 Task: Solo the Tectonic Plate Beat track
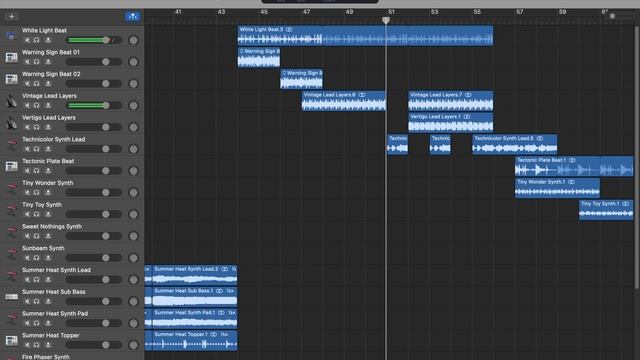[37, 171]
